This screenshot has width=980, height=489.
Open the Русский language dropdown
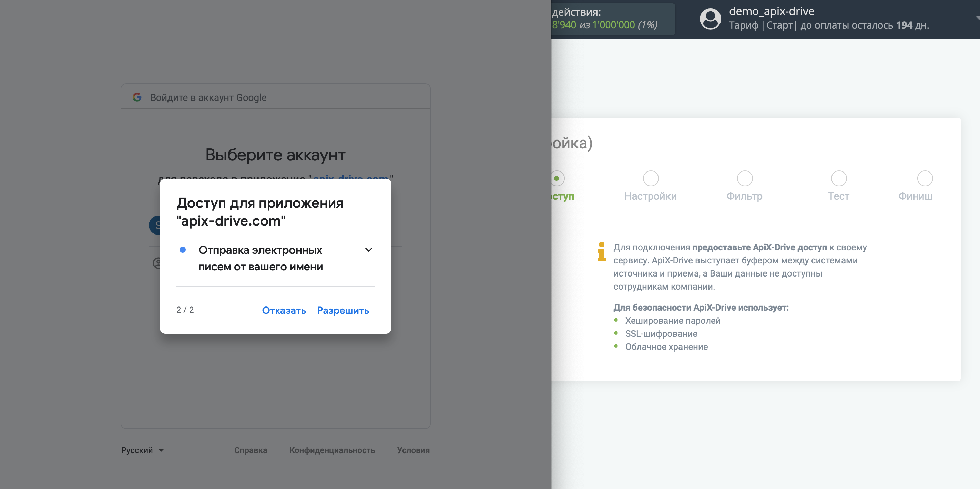click(143, 450)
